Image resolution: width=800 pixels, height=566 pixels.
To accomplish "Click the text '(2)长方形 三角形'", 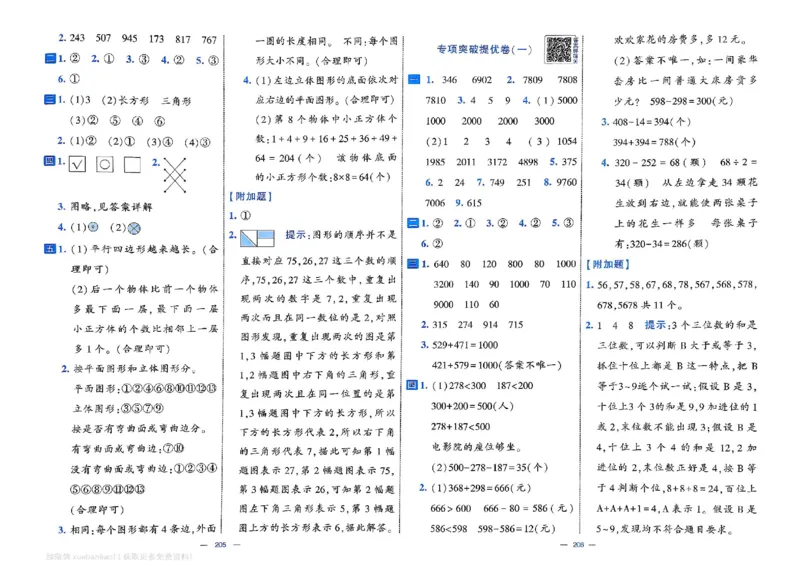I will [146, 101].
